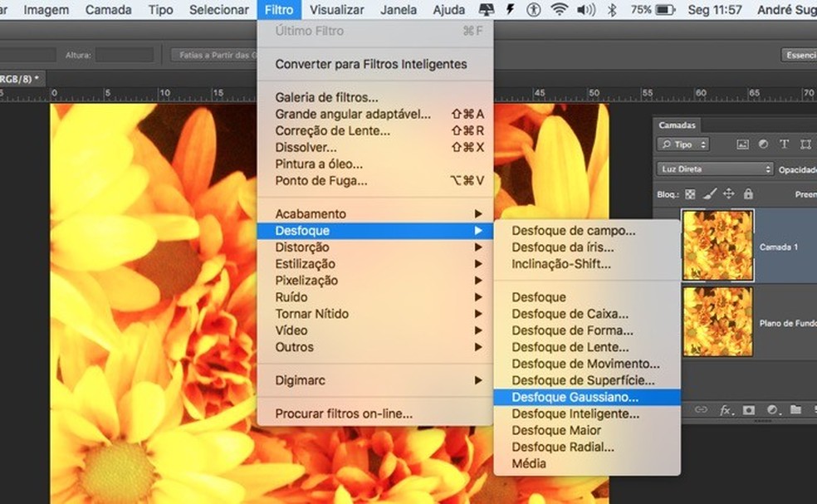Image resolution: width=817 pixels, height=504 pixels.
Task: Click the lightning bolt menu bar icon
Action: [511, 9]
